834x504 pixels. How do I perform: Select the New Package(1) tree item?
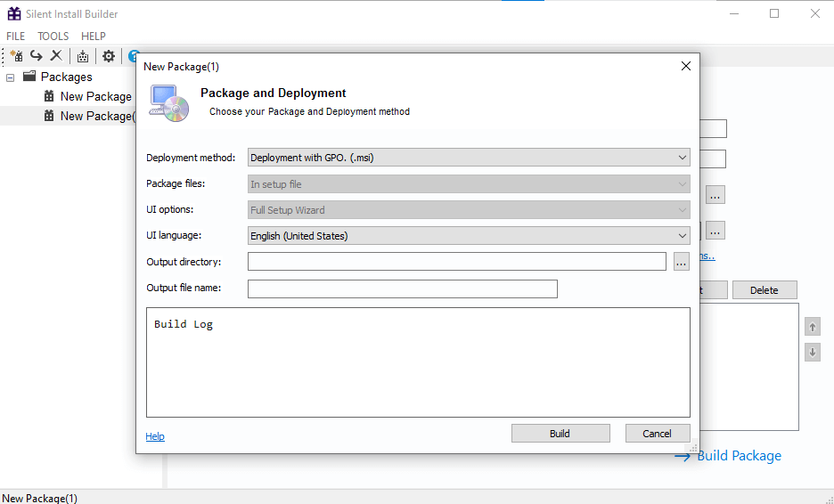click(x=97, y=116)
